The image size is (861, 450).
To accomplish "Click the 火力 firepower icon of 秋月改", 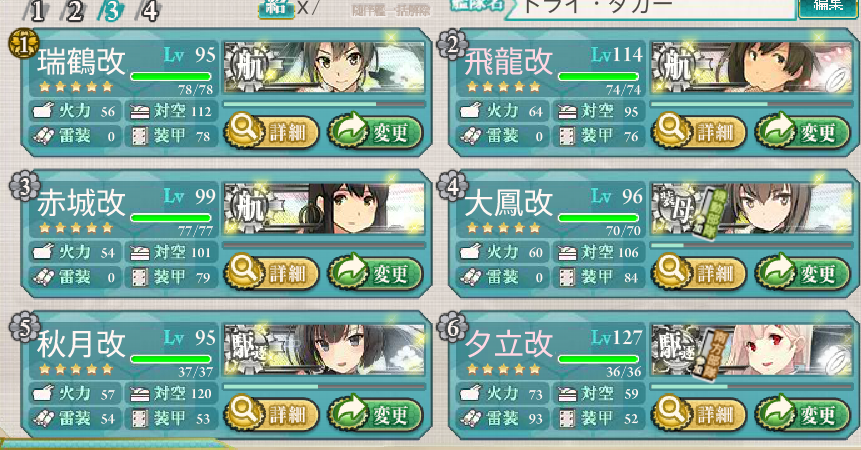I will point(42,393).
